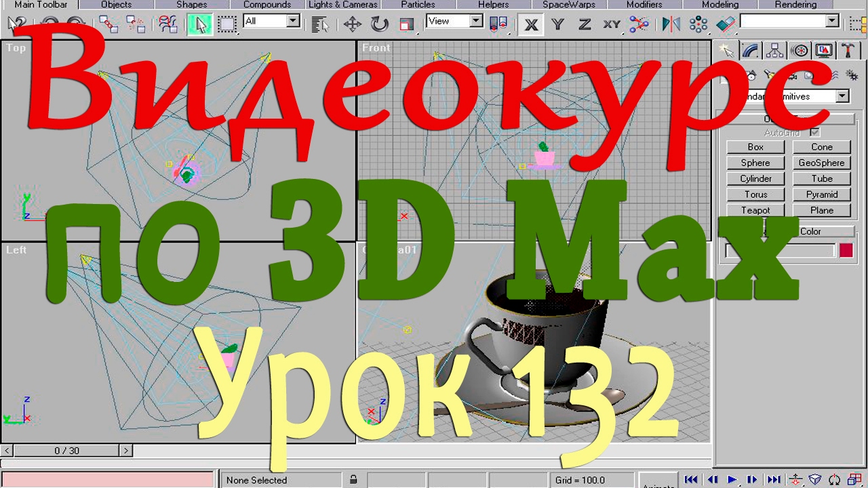Switch to the Particles tab
868x488 pixels.
pyautogui.click(x=418, y=4)
